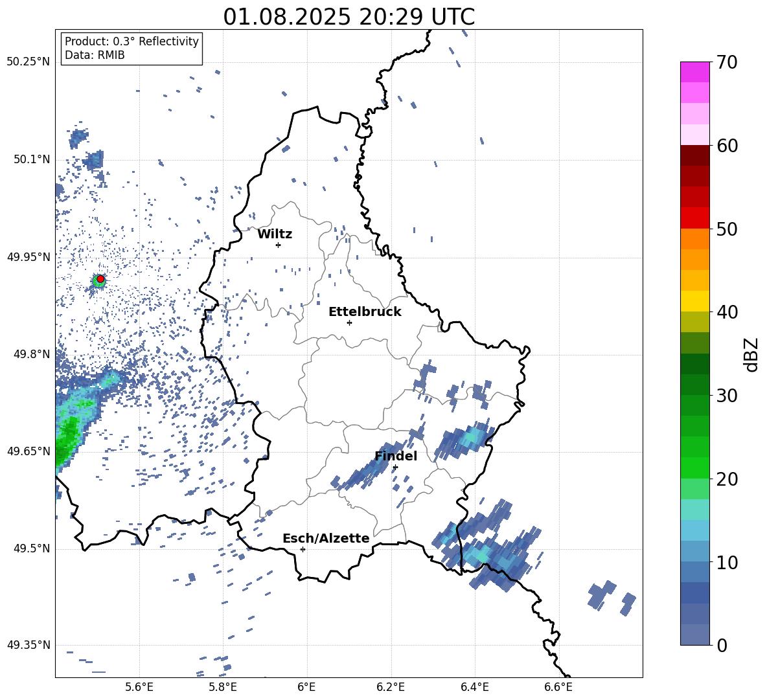Click the bright green swatch just above 20
Image resolution: width=767 pixels, height=700 pixels.
click(x=695, y=468)
